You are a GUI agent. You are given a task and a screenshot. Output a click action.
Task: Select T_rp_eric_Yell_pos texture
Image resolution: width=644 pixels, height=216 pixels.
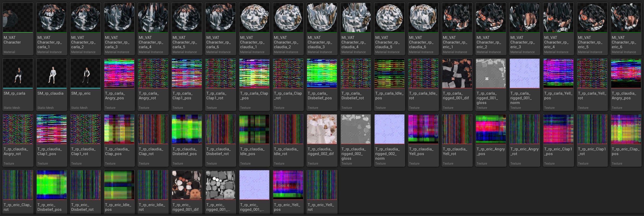pos(288,192)
